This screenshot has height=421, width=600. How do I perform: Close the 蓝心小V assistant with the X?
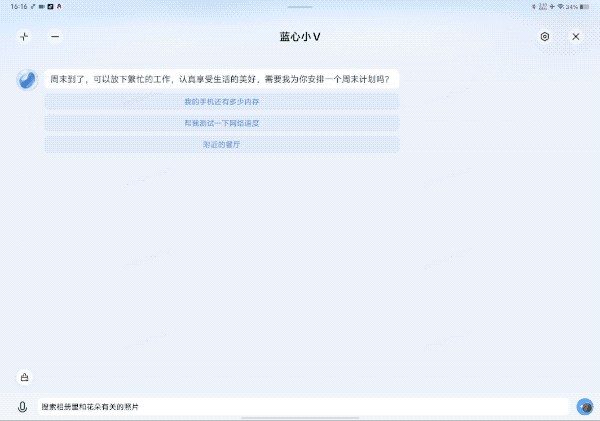tap(576, 37)
